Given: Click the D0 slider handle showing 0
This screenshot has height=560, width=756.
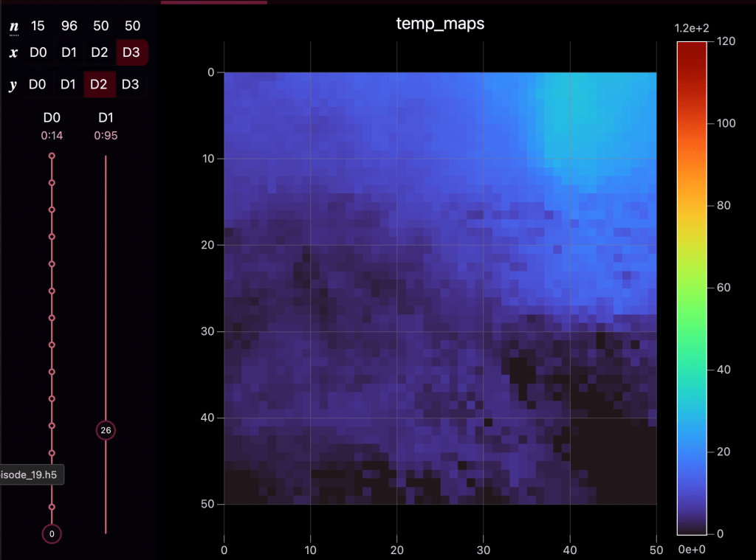Looking at the screenshot, I should [52, 533].
